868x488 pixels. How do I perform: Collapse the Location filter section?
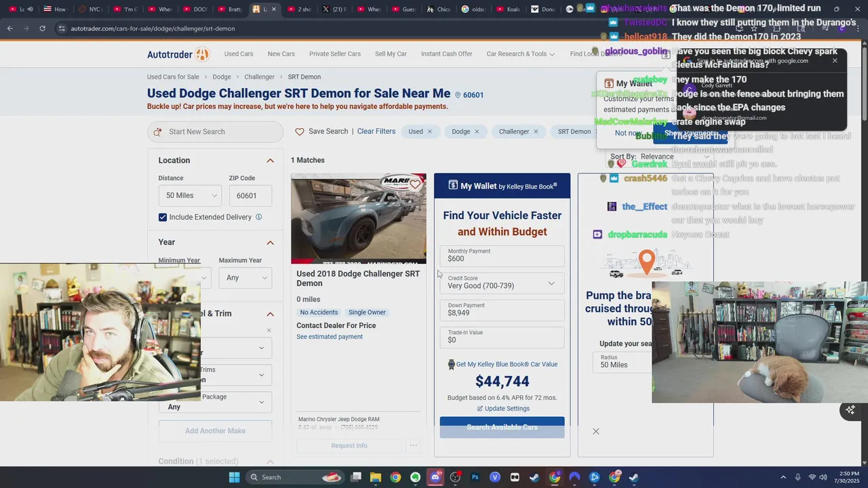(270, 161)
